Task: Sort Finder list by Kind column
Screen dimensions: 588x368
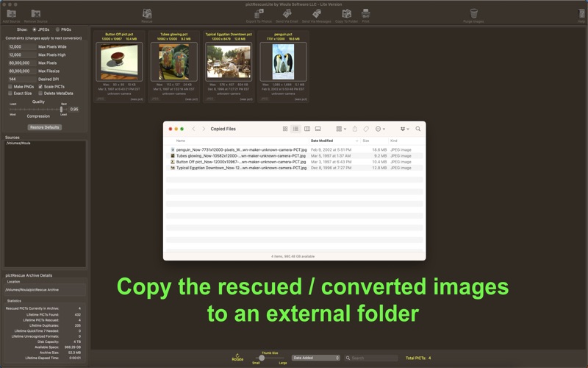Action: pyautogui.click(x=394, y=141)
